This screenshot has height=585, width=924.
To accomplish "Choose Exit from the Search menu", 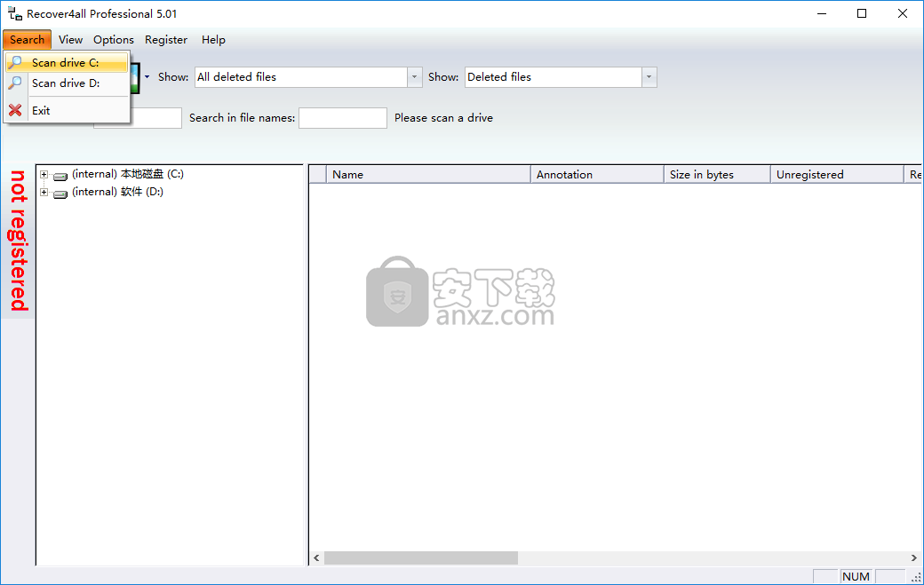I will tap(67, 110).
